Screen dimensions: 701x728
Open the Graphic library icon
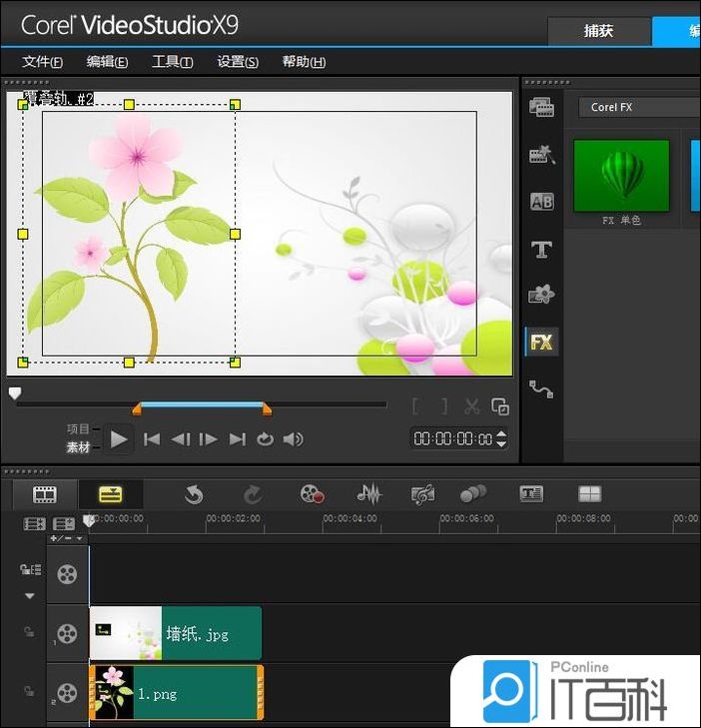(x=541, y=296)
